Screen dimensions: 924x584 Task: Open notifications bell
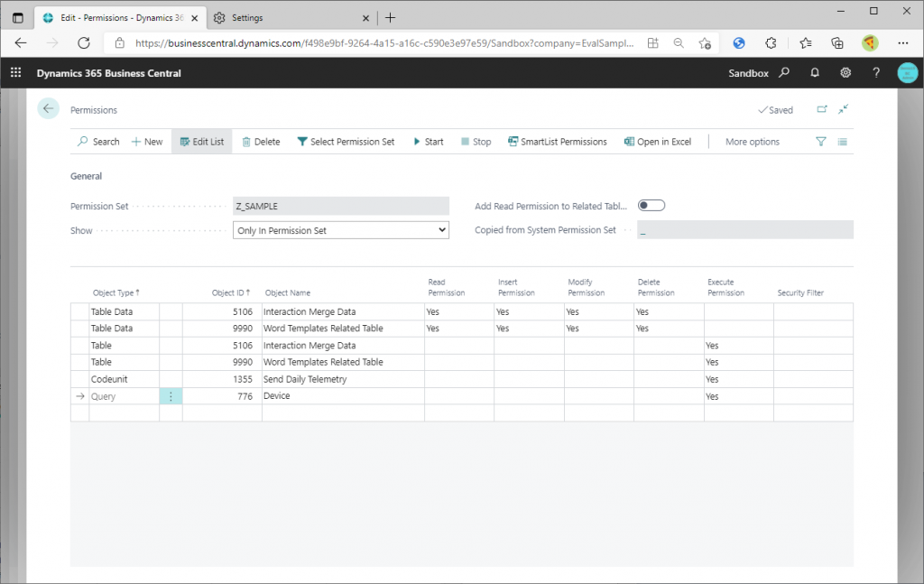[x=815, y=72]
